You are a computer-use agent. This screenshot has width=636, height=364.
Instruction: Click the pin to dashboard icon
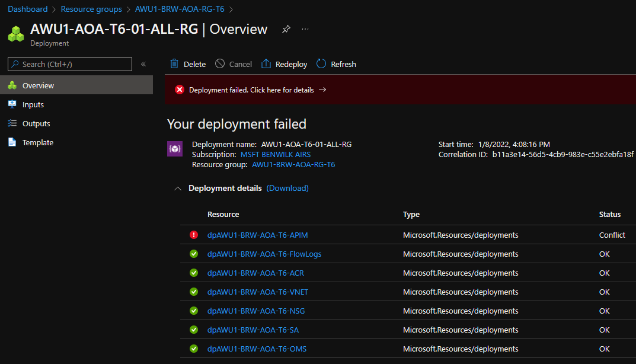pyautogui.click(x=286, y=29)
